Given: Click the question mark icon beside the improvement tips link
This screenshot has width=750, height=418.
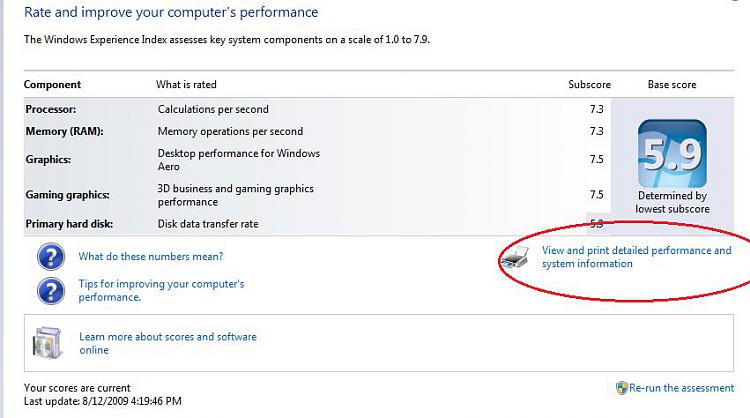Looking at the screenshot, I should pos(51,291).
